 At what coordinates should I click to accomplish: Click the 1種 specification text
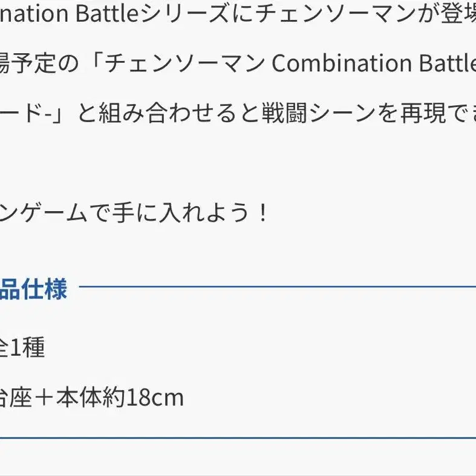28,347
